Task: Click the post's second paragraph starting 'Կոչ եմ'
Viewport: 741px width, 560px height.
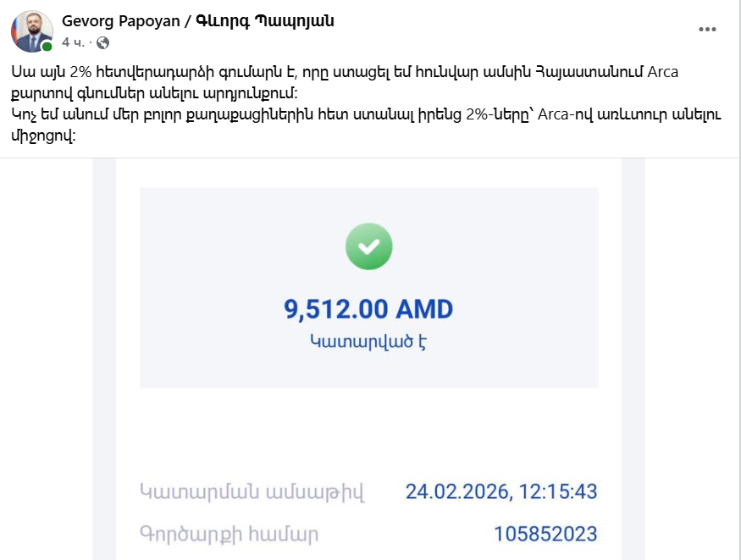Action: [x=339, y=124]
